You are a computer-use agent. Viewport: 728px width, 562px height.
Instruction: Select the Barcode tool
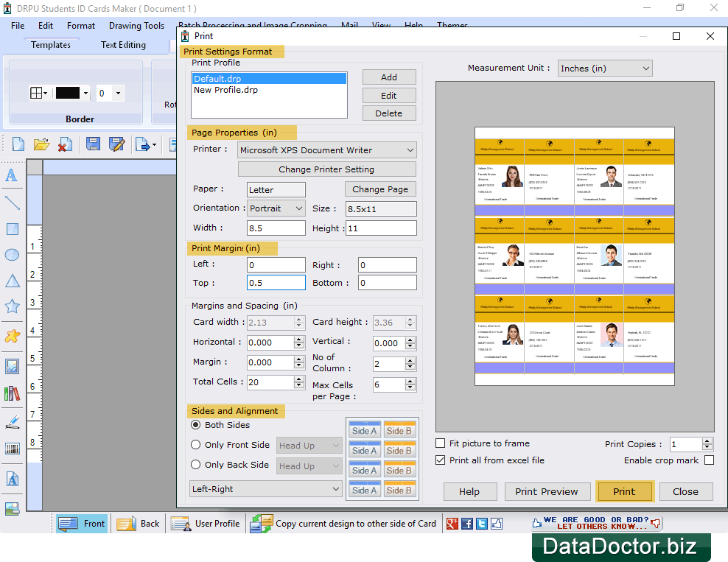12,449
